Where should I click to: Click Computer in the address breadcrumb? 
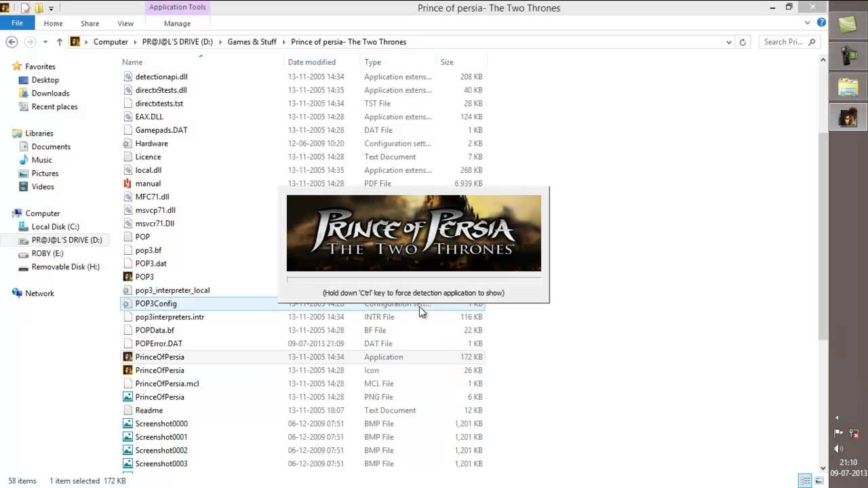[x=111, y=42]
